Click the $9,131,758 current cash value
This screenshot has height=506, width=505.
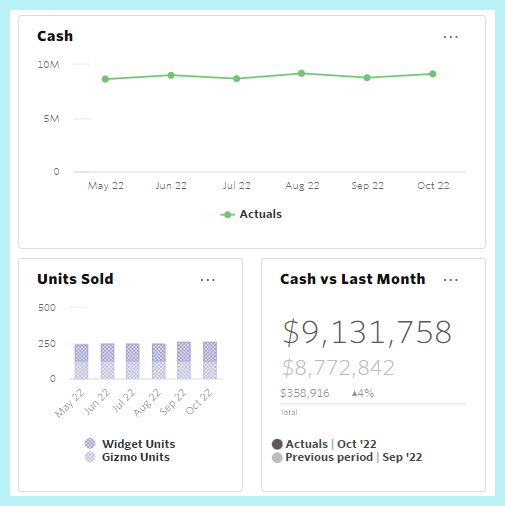pos(367,332)
